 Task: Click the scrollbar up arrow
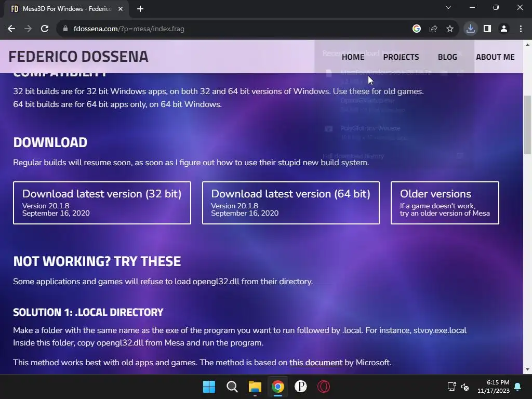pyautogui.click(x=528, y=45)
